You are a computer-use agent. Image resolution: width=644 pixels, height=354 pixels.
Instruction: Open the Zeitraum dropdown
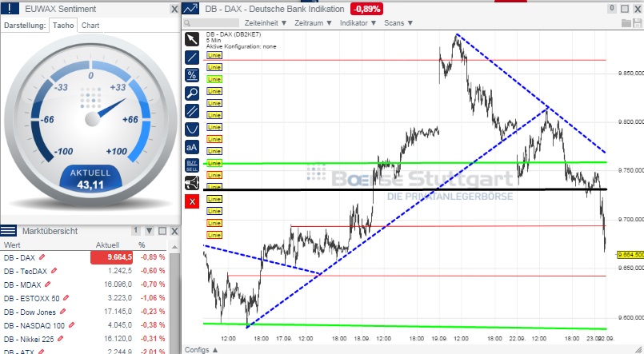pyautogui.click(x=313, y=23)
